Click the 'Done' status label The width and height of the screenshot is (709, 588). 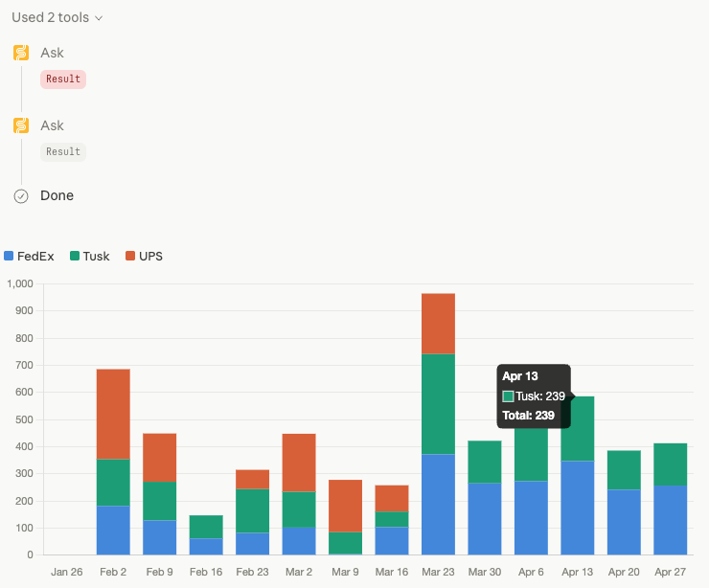(57, 195)
